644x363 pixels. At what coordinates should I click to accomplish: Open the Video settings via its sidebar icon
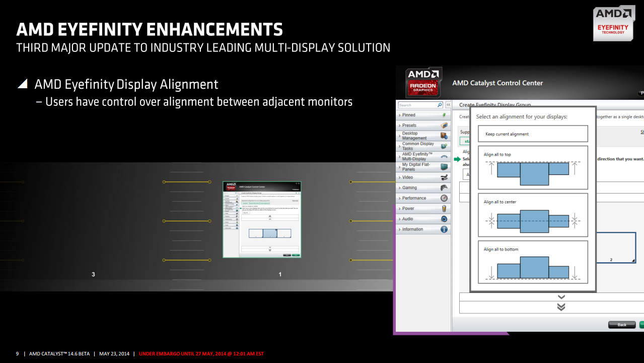point(445,177)
